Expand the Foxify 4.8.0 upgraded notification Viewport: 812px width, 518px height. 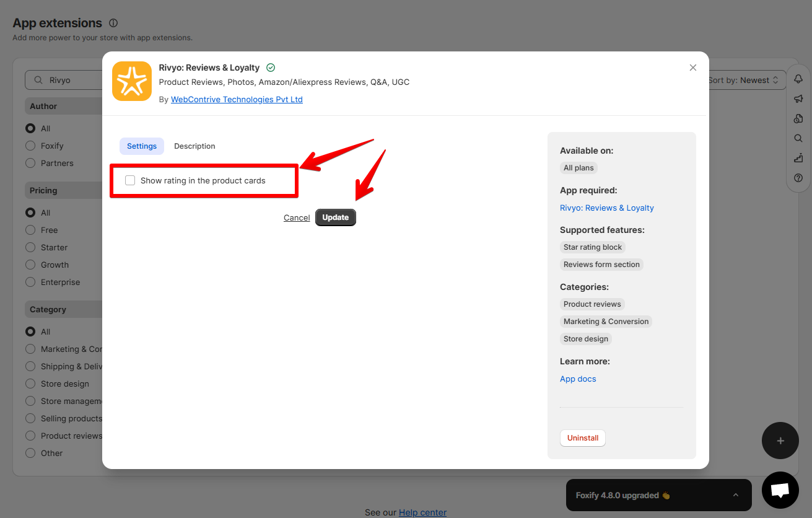coord(736,495)
